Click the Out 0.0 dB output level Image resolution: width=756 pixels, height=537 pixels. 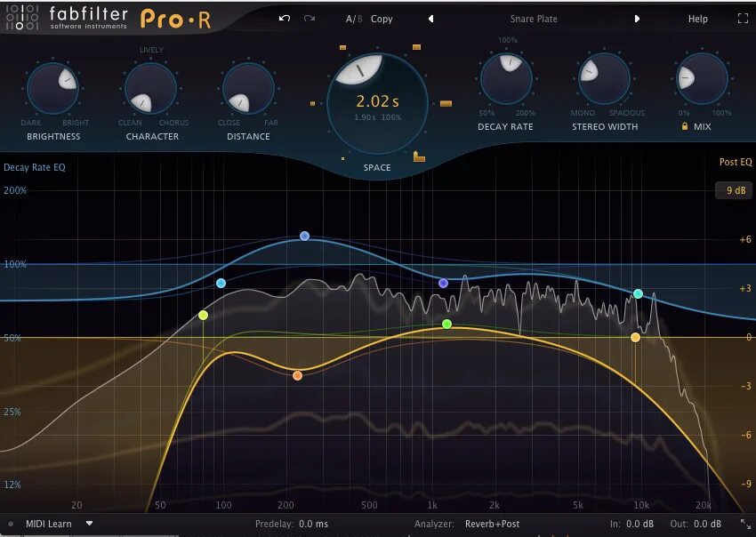[x=707, y=524]
